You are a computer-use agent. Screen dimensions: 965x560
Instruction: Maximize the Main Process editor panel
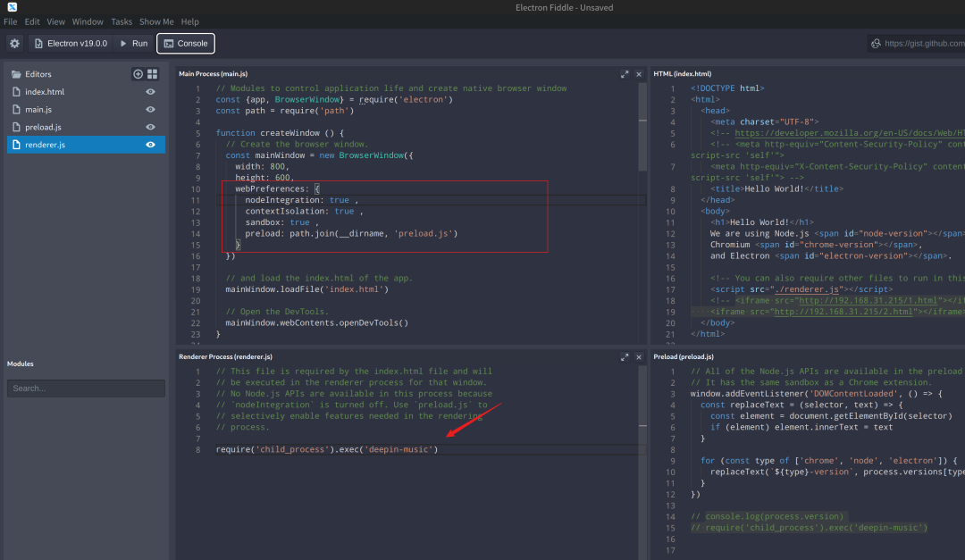click(x=625, y=74)
